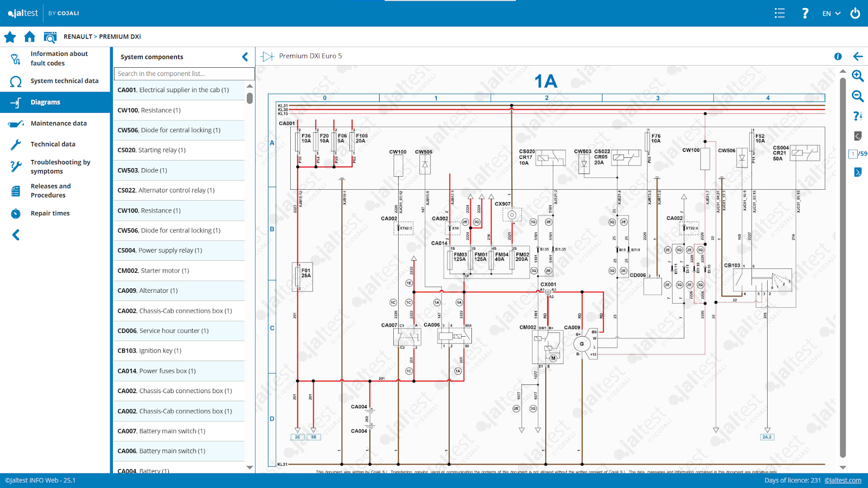868x488 pixels.
Task: Select CS022, Alternator control relay
Action: (x=179, y=190)
